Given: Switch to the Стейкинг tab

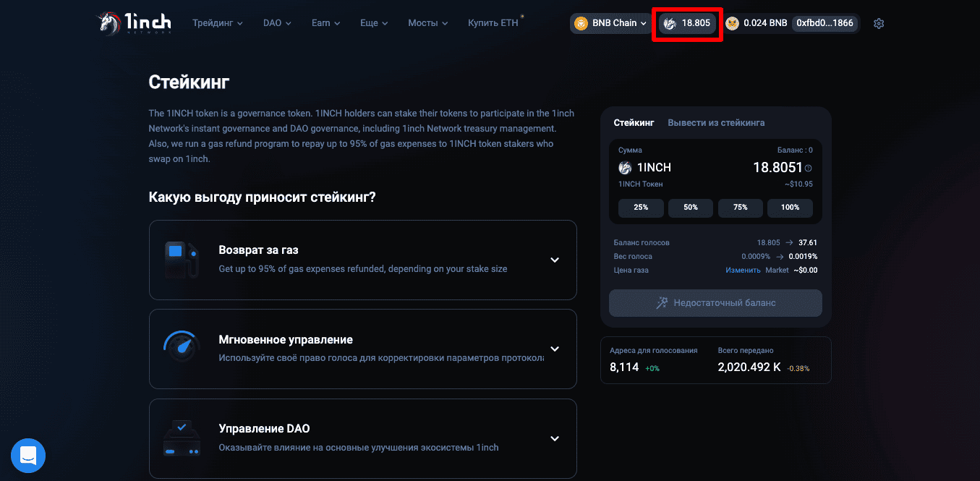Looking at the screenshot, I should (634, 123).
